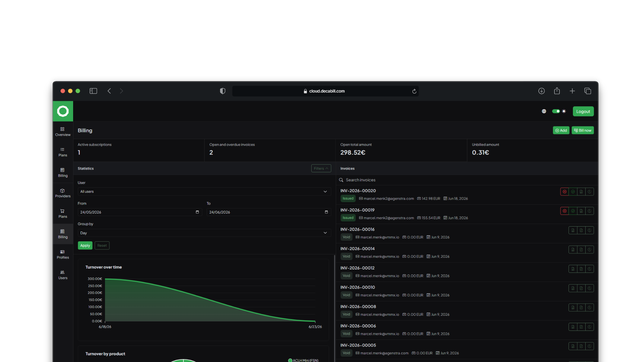The width and height of the screenshot is (644, 362).
Task: Open the Providers sidebar item
Action: pos(63,193)
